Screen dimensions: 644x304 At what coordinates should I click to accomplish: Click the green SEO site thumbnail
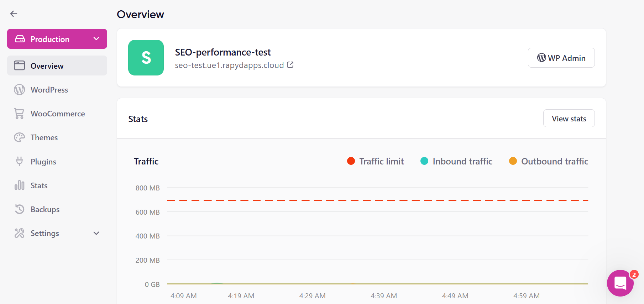click(x=146, y=58)
